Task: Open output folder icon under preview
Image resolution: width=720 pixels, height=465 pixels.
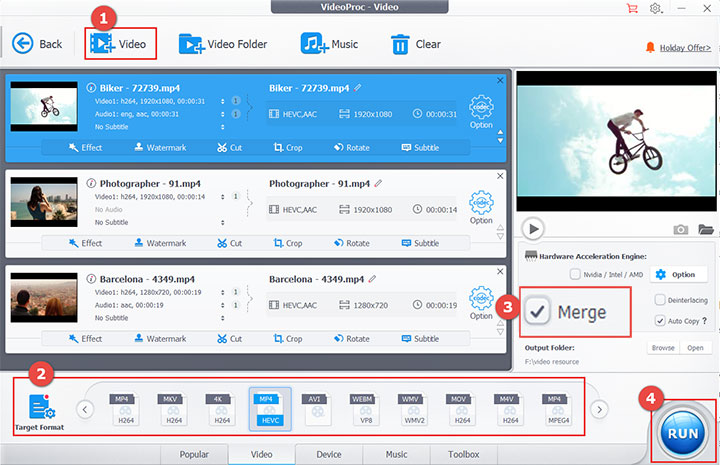Action: tap(706, 229)
